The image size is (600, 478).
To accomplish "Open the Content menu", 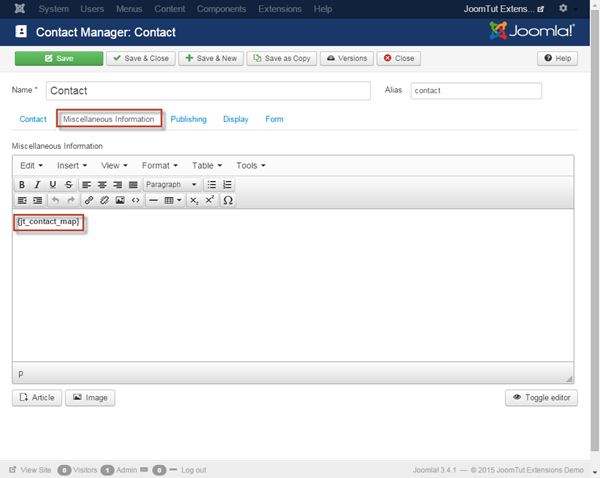I will [x=170, y=9].
